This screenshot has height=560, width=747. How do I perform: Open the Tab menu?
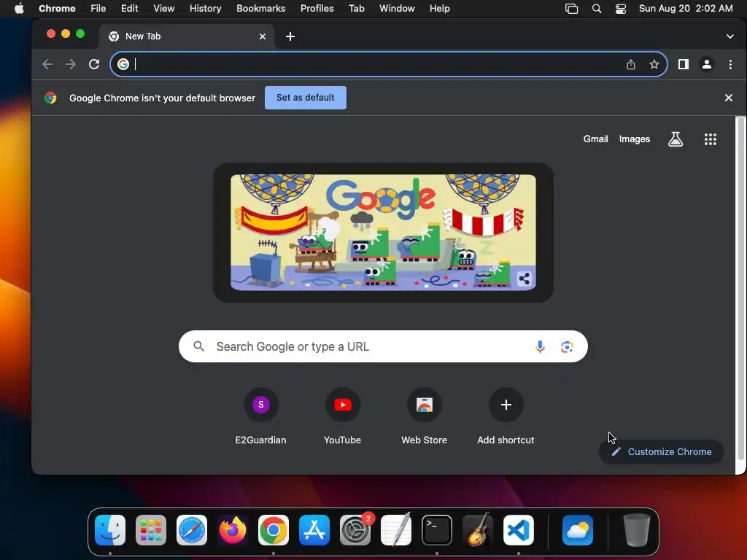(x=356, y=9)
